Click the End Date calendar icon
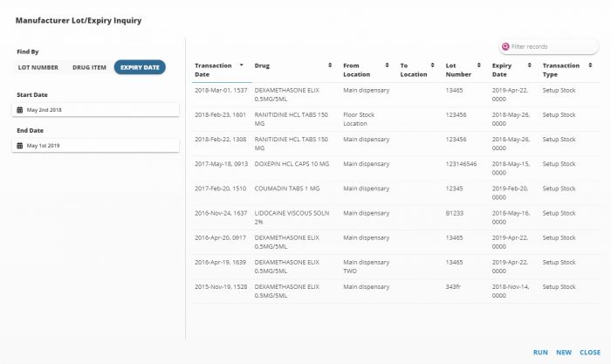 (20, 146)
